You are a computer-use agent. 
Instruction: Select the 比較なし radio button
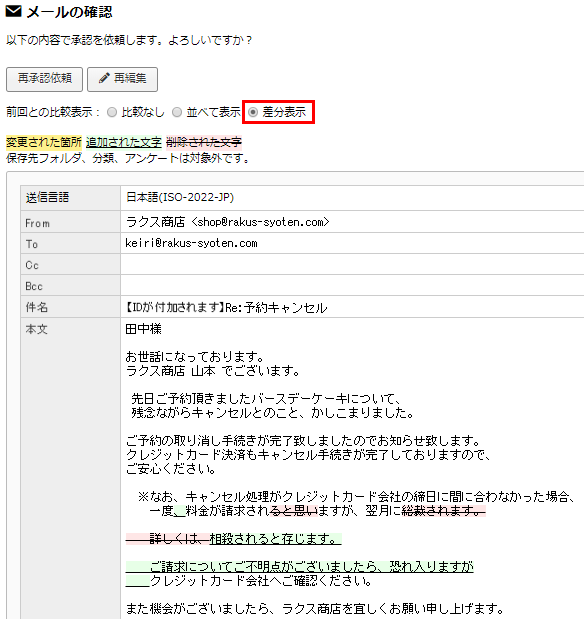tap(112, 112)
